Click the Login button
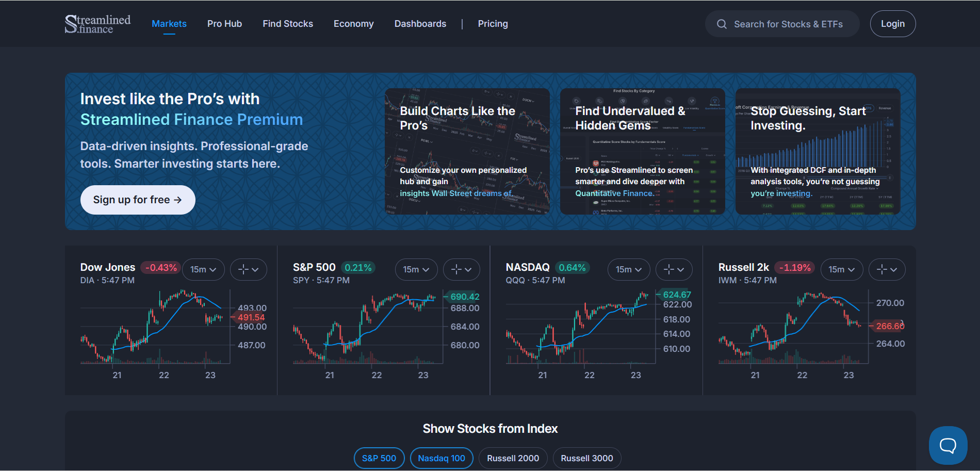This screenshot has height=471, width=980. pos(893,24)
